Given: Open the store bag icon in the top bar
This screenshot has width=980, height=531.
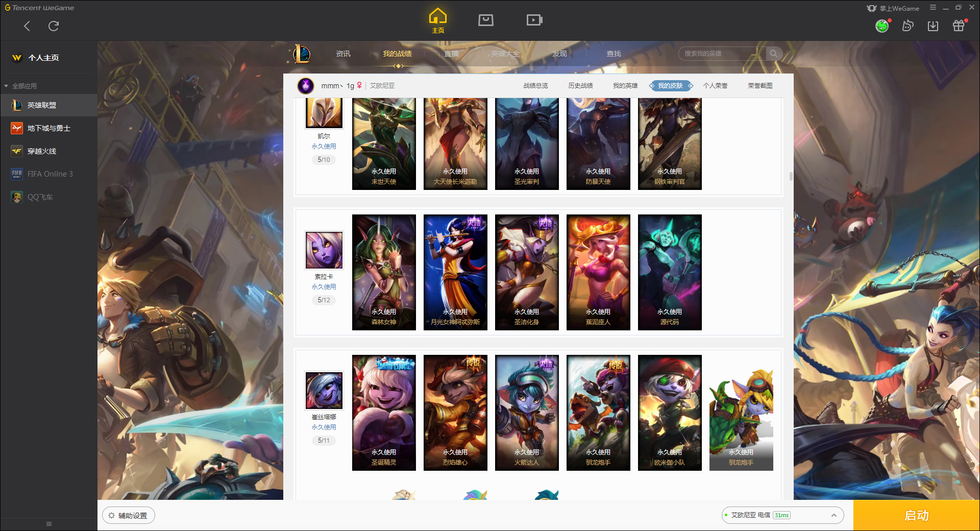Looking at the screenshot, I should point(486,20).
